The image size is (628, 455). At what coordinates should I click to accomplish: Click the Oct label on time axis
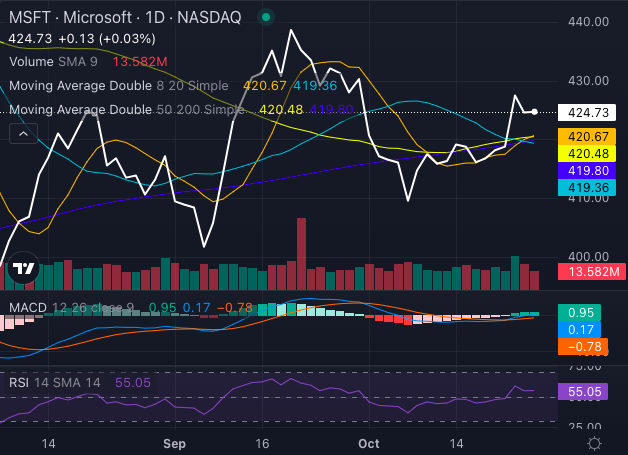368,442
